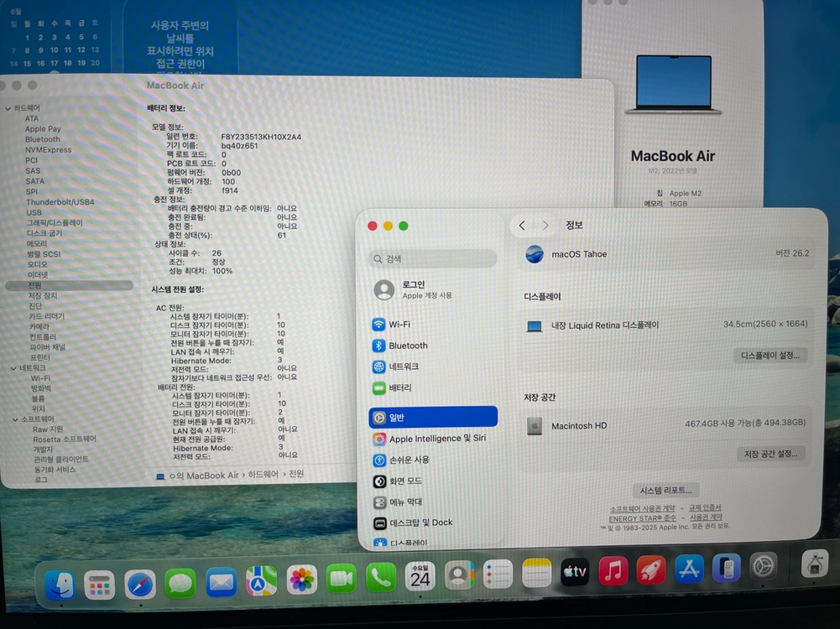Open ENERGY STAR 준수 link
This screenshot has height=629, width=840.
pyautogui.click(x=642, y=519)
